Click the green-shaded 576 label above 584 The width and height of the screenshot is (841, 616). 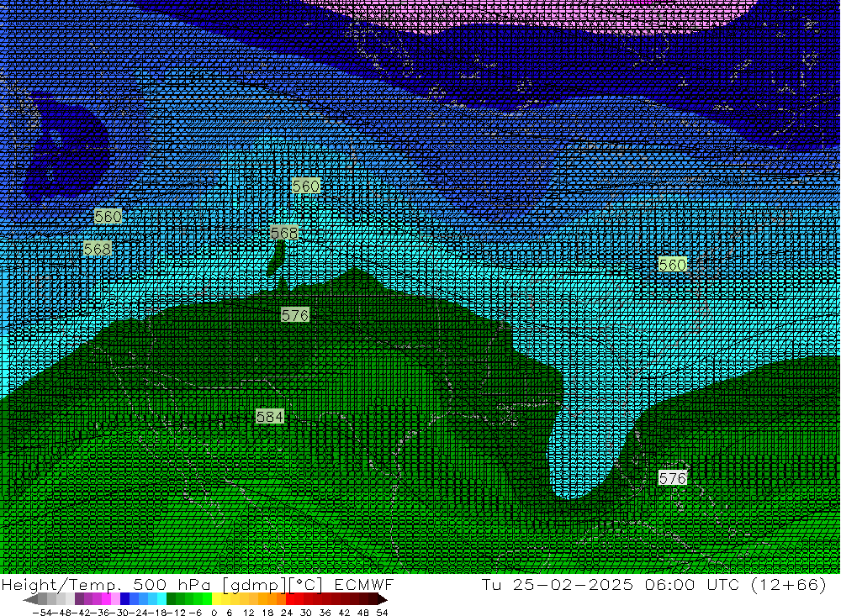[x=295, y=314]
